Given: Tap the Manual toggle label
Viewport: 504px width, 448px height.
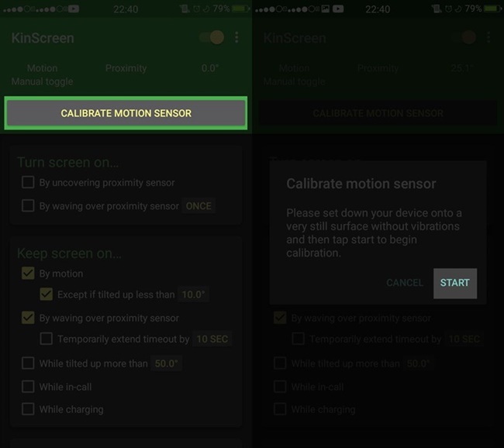Looking at the screenshot, I should tap(42, 81).
